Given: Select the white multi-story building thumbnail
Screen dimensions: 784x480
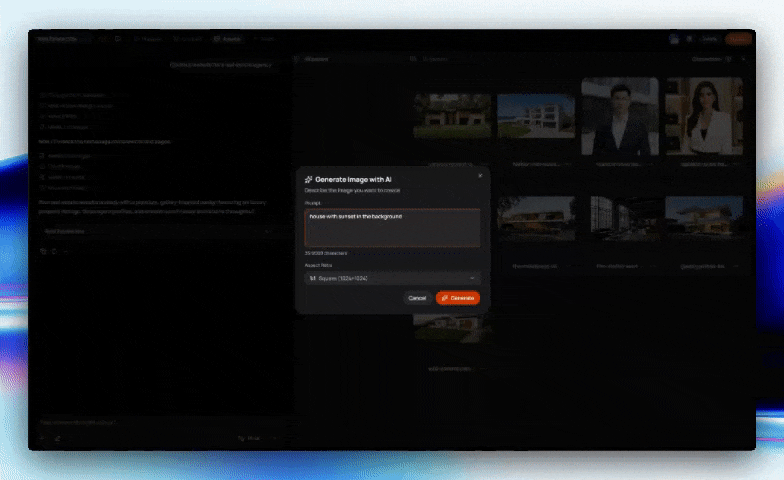Looking at the screenshot, I should tap(536, 116).
